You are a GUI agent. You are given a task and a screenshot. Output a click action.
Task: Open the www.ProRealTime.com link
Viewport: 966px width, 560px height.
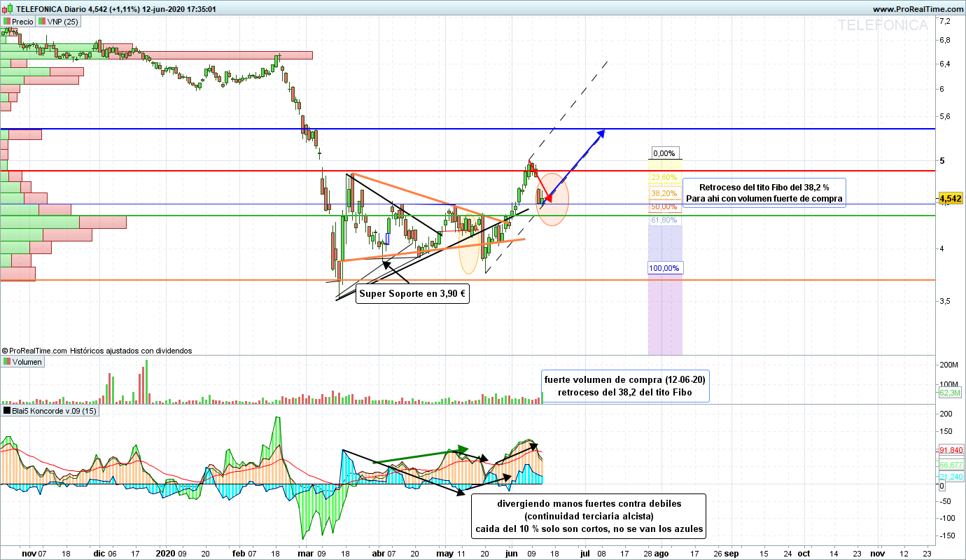(x=918, y=9)
